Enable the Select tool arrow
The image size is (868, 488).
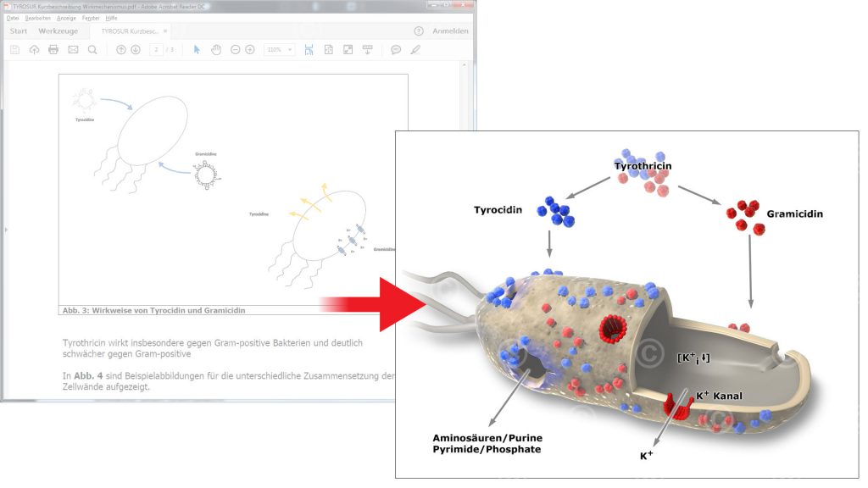tap(197, 49)
